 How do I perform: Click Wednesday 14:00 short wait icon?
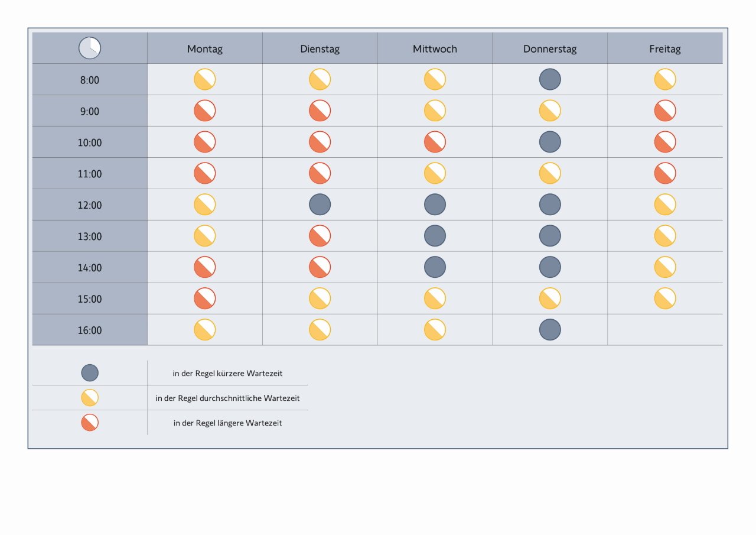[x=435, y=267]
